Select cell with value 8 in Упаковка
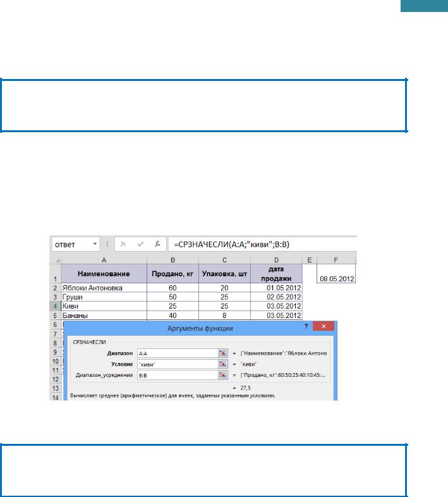This screenshot has width=448, height=497. (224, 316)
